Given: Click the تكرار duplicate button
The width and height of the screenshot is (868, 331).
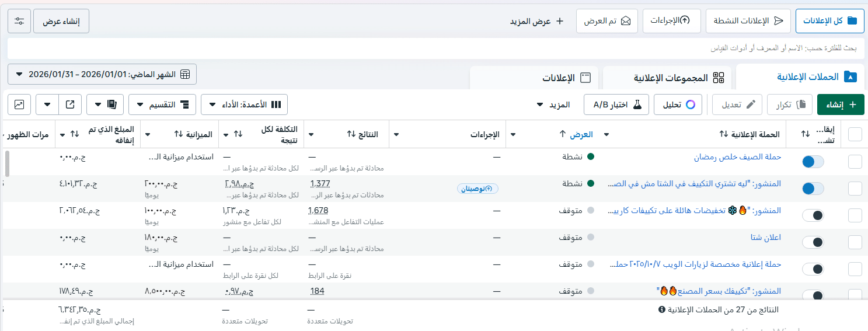Looking at the screenshot, I should point(789,104).
